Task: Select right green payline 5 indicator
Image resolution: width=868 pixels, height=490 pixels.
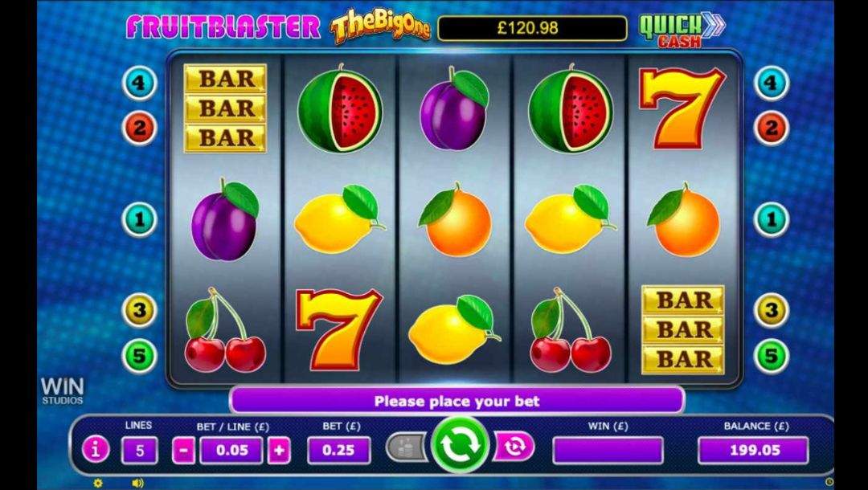Action: [772, 356]
